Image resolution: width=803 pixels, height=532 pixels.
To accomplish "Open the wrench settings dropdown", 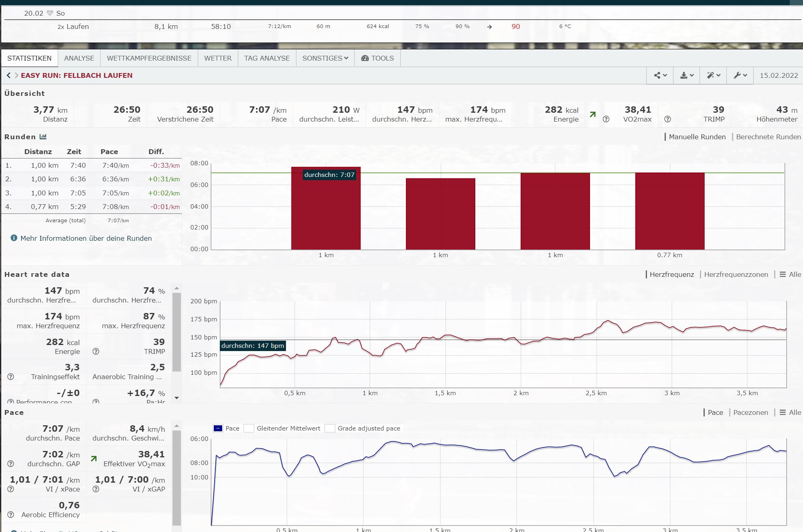I will tap(740, 75).
